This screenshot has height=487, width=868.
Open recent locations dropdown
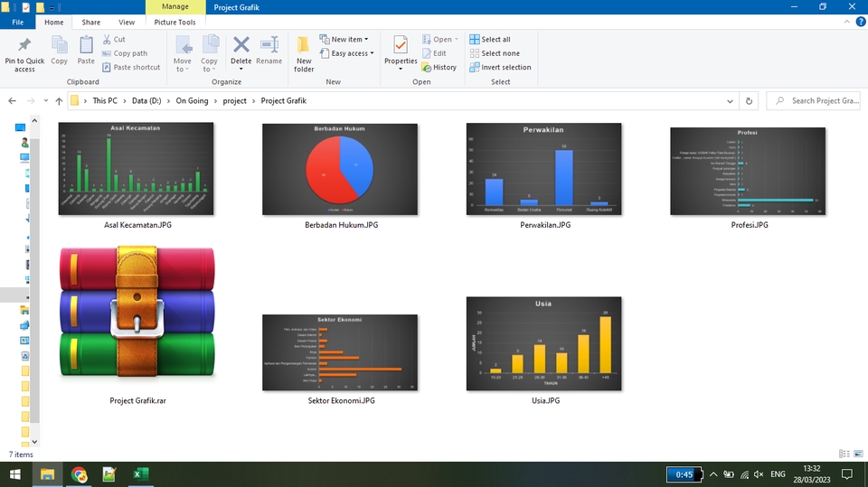coord(46,100)
